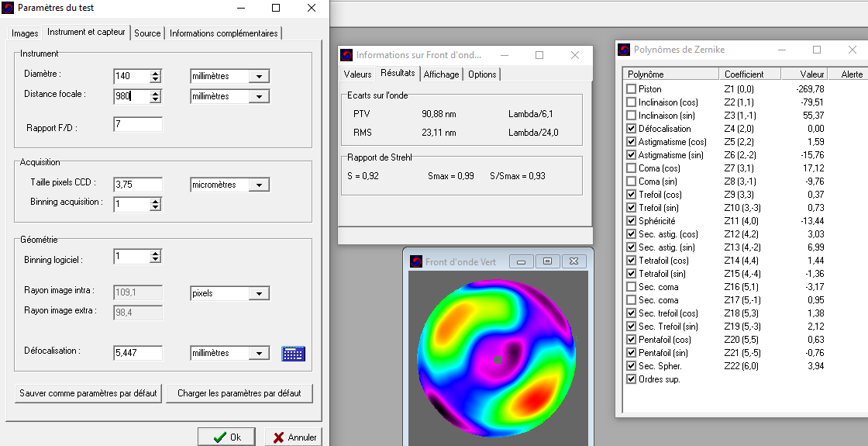Click the Ok button
The width and height of the screenshot is (868, 446).
(226, 437)
